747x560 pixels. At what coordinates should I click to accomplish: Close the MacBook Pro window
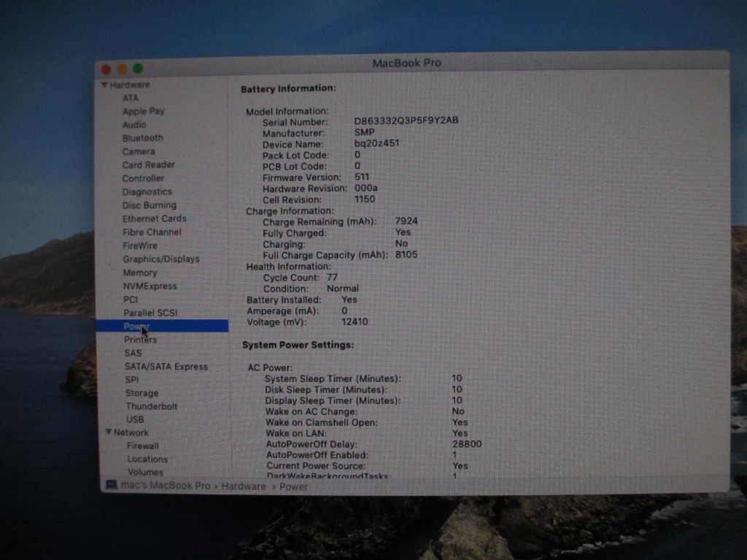tap(107, 69)
